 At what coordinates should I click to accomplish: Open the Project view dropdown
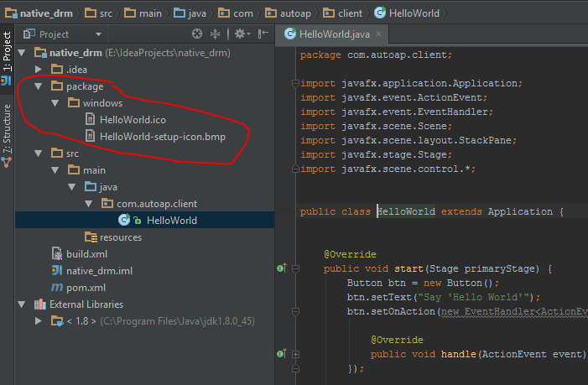click(x=99, y=34)
